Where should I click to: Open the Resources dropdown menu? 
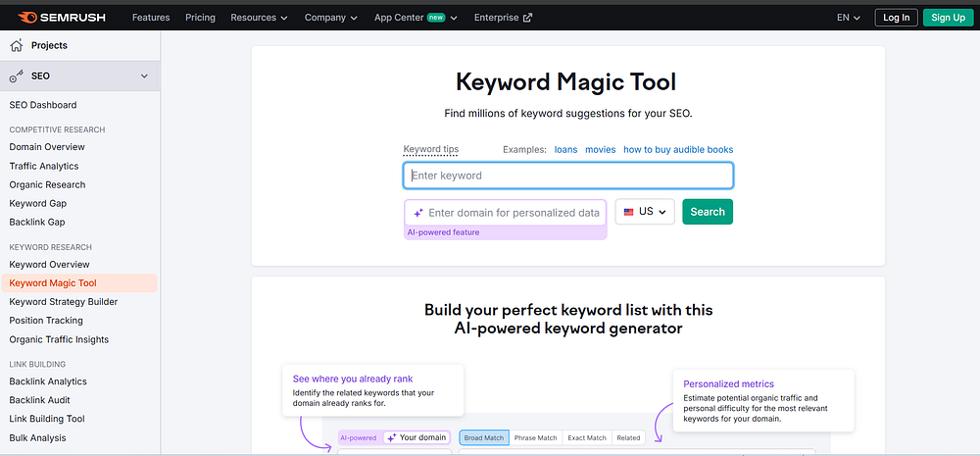tap(260, 18)
